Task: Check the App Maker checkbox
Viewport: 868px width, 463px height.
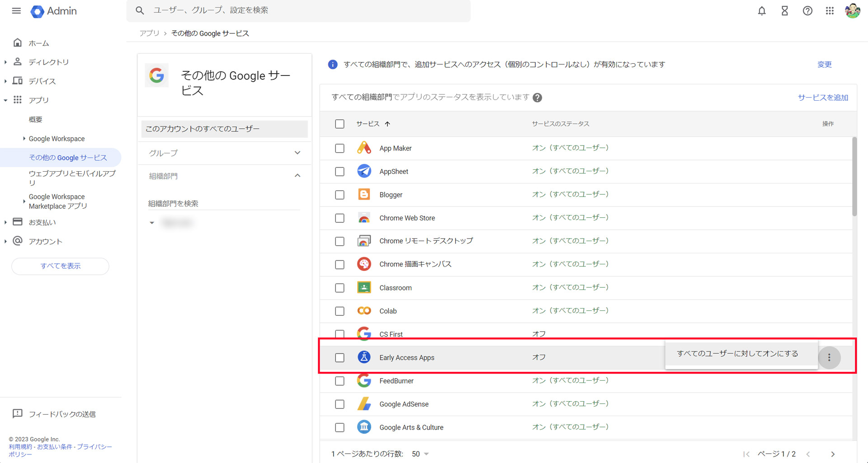Action: (x=340, y=148)
